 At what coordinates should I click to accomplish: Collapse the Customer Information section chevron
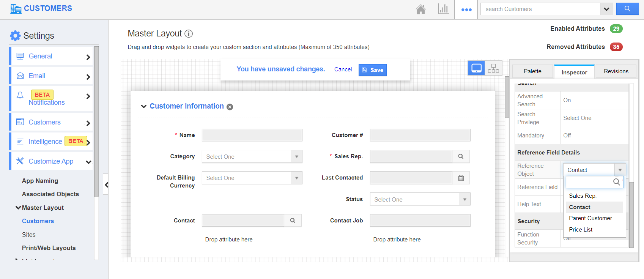click(x=144, y=106)
